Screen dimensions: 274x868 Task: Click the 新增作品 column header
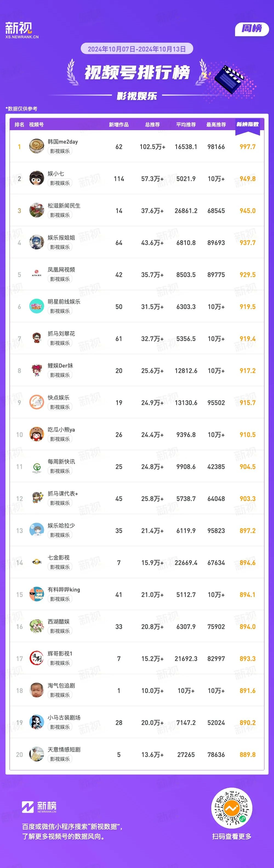(x=119, y=125)
